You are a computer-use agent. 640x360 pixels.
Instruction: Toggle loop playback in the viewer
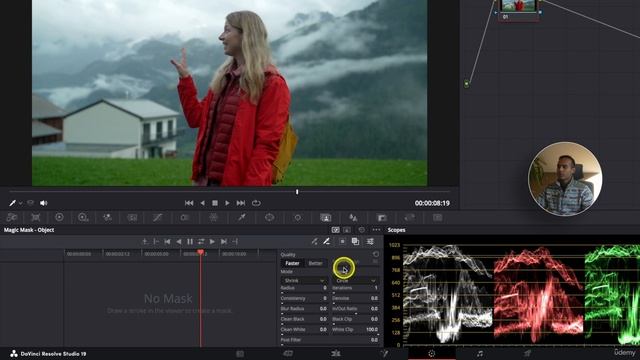click(256, 203)
